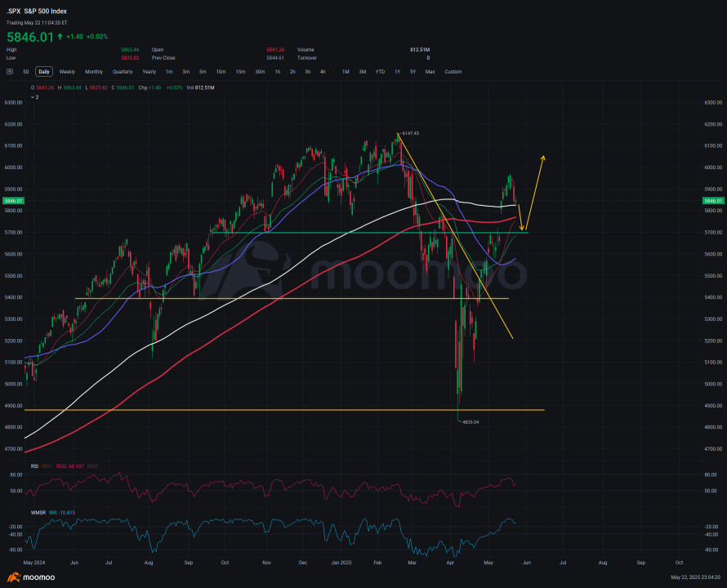Switch to Monthly candles
727x588 pixels.
pos(94,72)
